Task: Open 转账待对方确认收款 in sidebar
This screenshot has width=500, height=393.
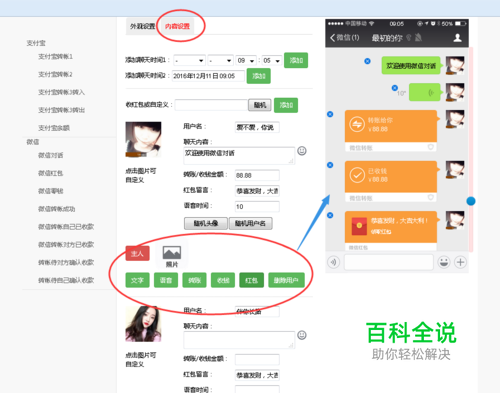Action: tap(66, 262)
